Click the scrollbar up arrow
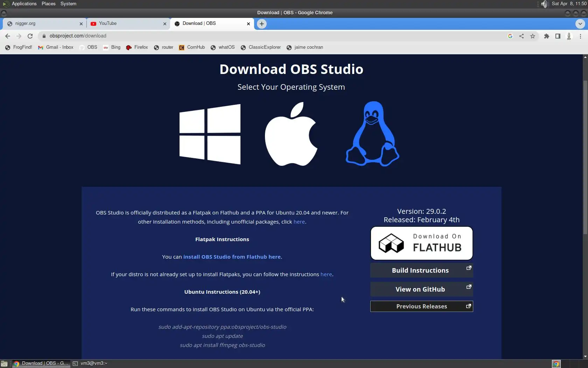Image resolution: width=588 pixels, height=368 pixels. pyautogui.click(x=585, y=57)
